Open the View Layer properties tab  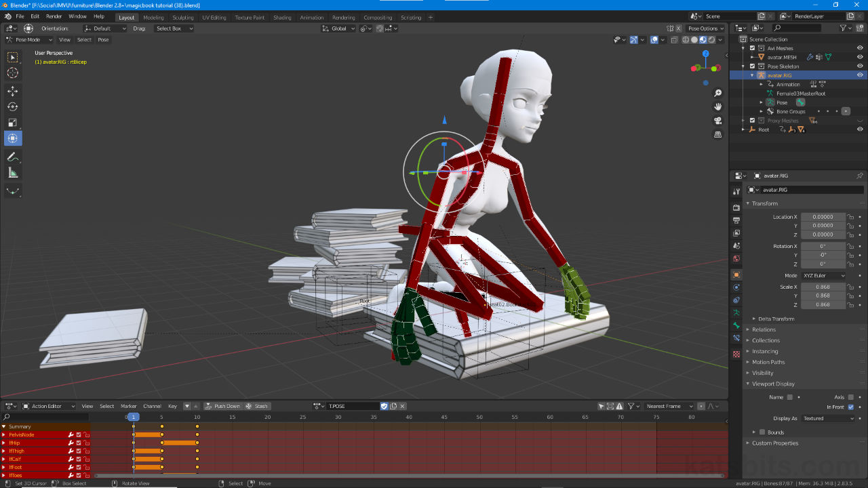coord(736,233)
